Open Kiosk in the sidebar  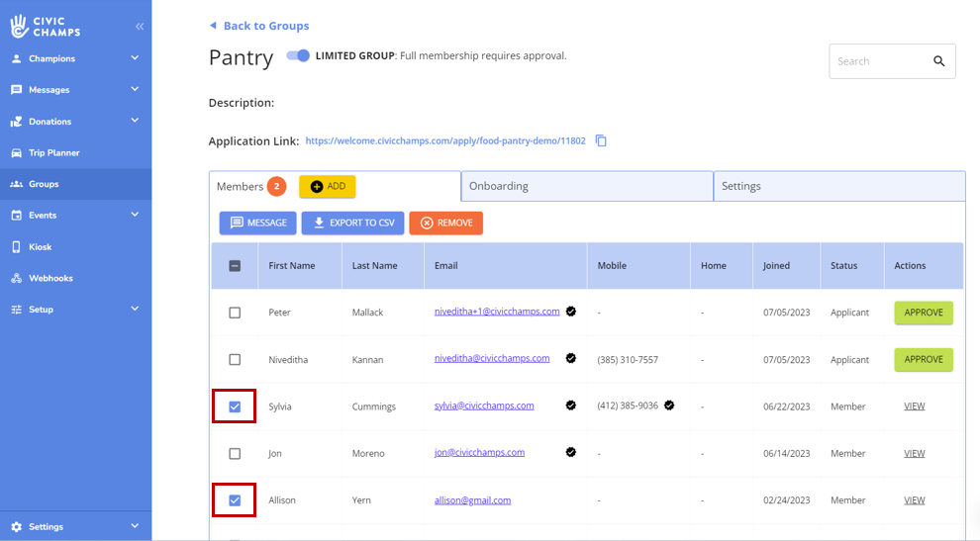pos(40,247)
